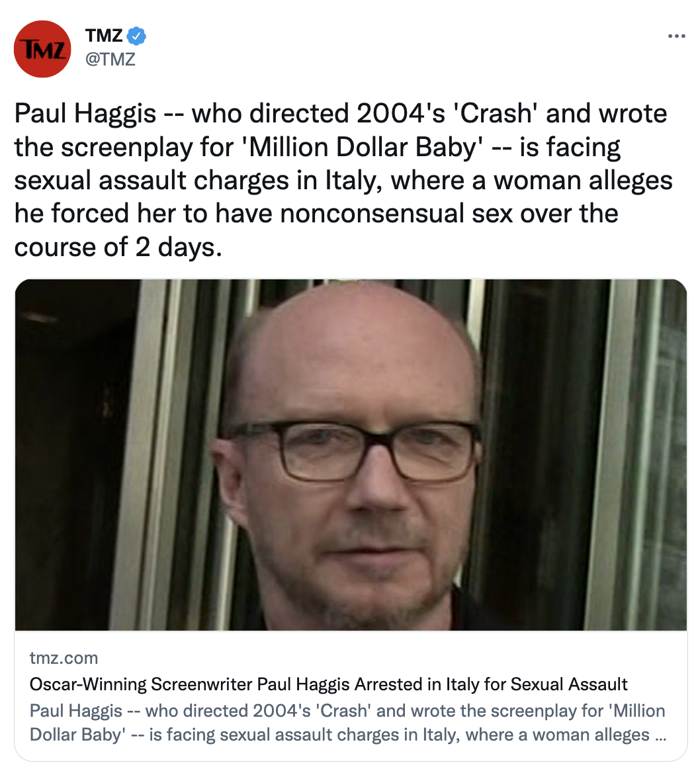Click the first tweet line mentioning 'Crash'
The image size is (700, 773).
pyautogui.click(x=341, y=114)
